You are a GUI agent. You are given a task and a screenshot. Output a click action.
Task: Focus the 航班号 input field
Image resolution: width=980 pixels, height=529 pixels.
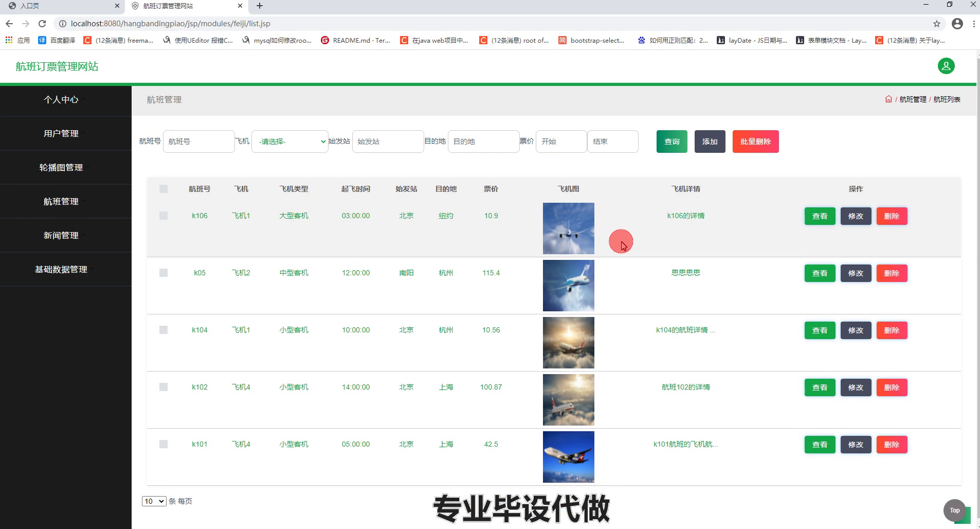199,142
